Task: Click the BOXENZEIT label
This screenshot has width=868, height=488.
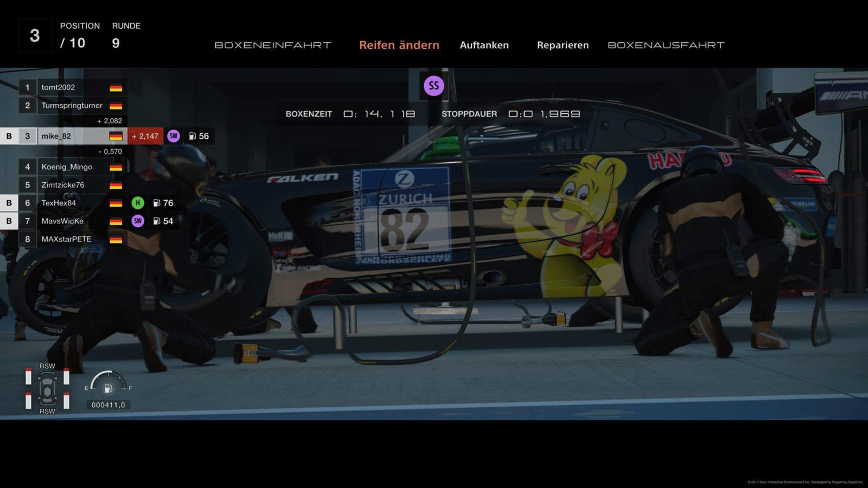Action: [309, 114]
